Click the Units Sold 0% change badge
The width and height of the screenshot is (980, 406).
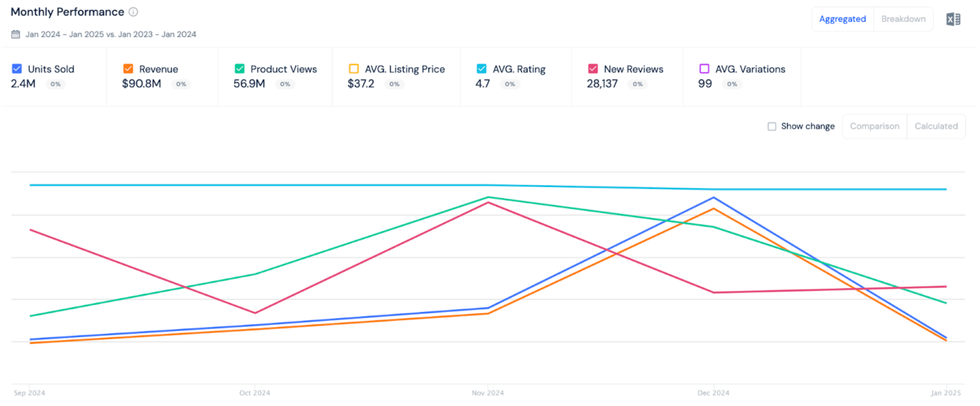coord(55,84)
